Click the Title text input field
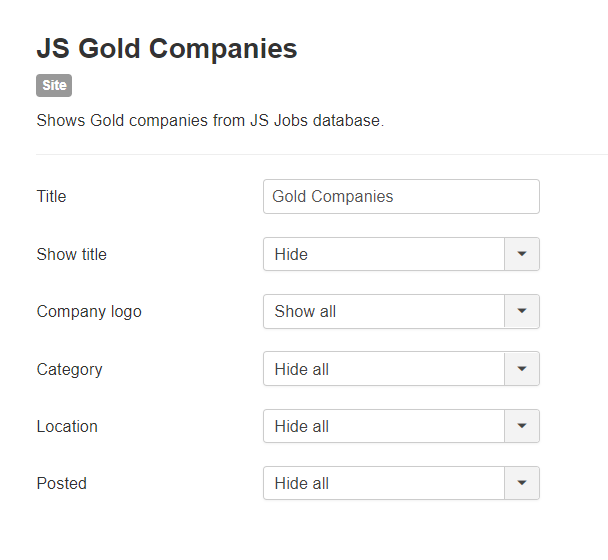 coord(401,196)
